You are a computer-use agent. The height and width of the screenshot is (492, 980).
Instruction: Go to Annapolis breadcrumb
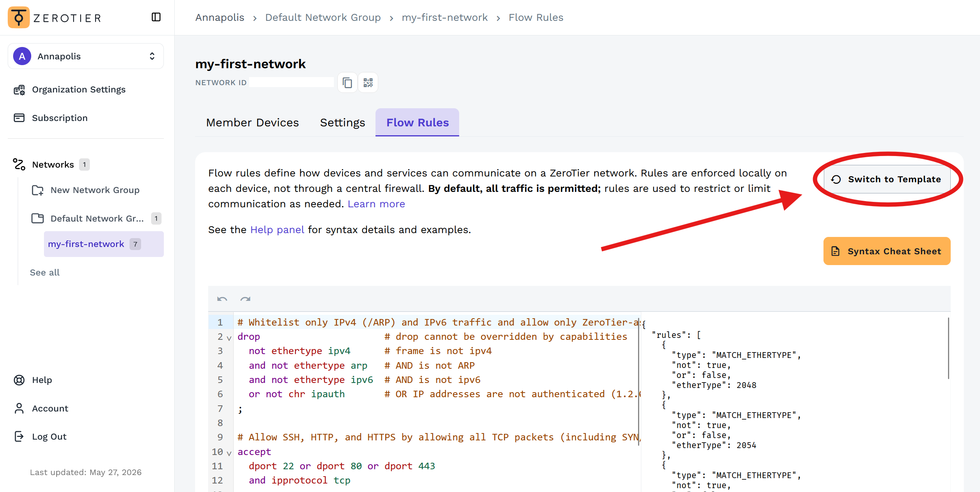click(x=220, y=17)
